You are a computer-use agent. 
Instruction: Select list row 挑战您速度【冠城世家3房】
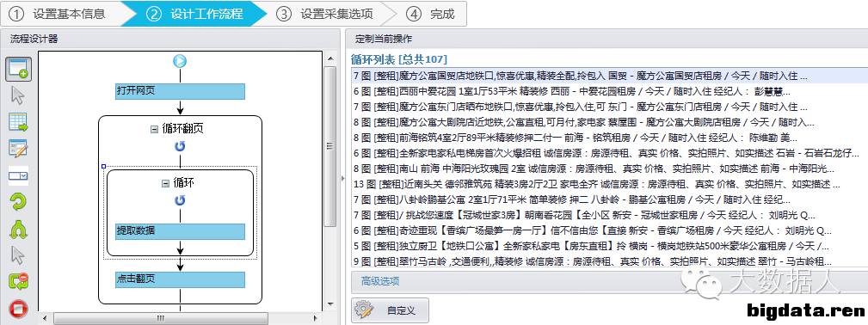point(609,215)
